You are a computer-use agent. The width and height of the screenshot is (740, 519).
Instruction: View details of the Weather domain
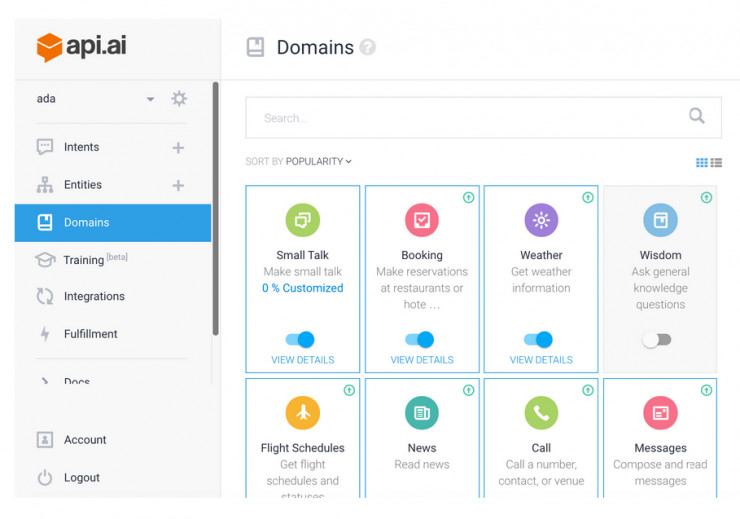pyautogui.click(x=541, y=360)
